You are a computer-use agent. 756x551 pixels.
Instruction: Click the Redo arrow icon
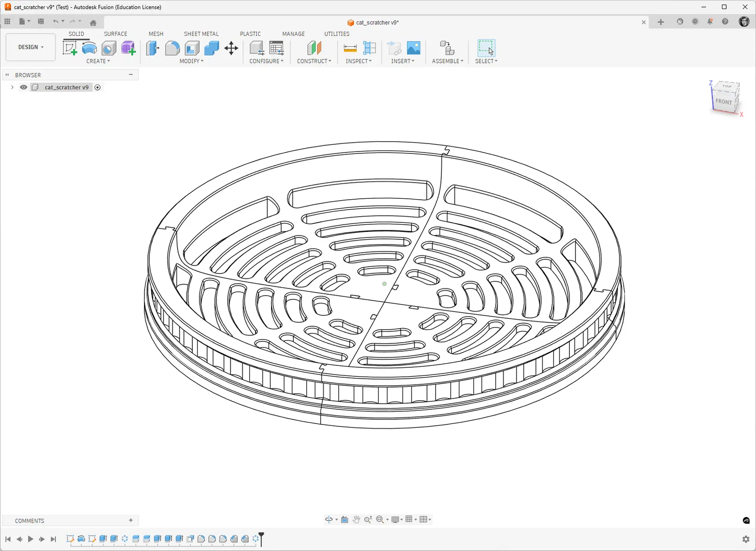coord(72,22)
